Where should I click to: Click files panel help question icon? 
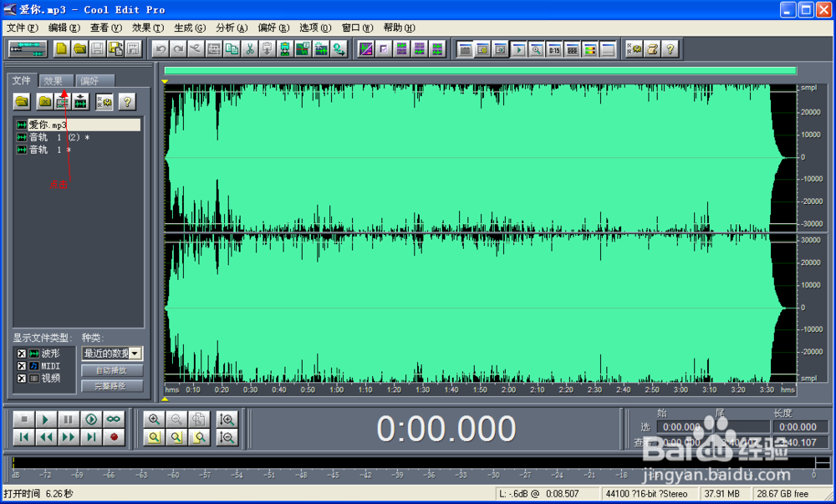127,101
